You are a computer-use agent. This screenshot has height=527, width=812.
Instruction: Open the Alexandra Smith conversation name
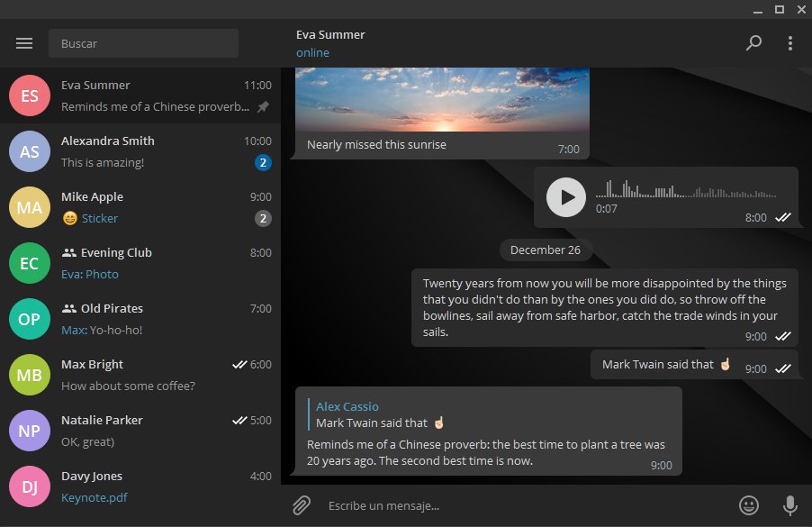click(108, 141)
